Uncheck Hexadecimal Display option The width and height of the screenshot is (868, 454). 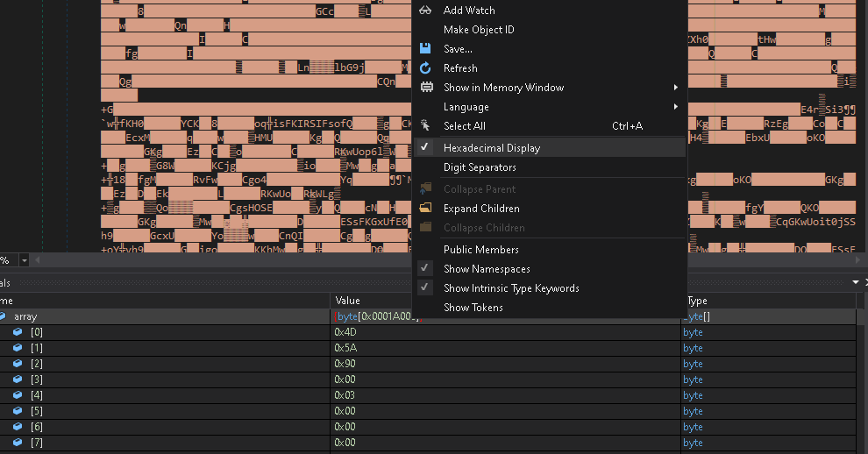491,148
